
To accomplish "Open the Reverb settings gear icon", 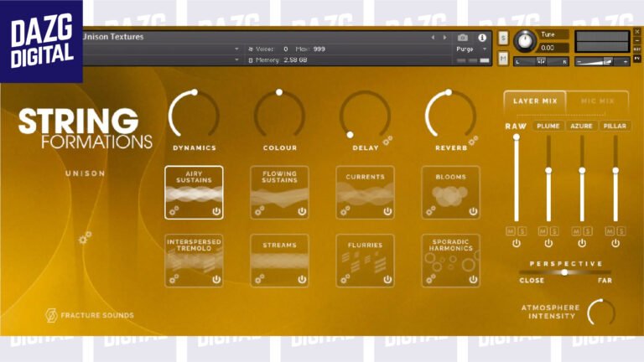I will [473, 141].
